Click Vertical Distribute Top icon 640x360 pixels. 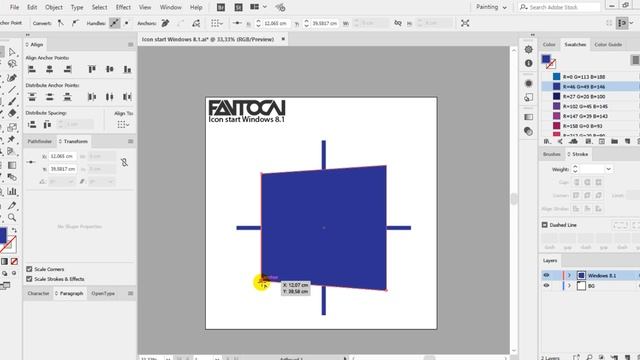pos(32,97)
